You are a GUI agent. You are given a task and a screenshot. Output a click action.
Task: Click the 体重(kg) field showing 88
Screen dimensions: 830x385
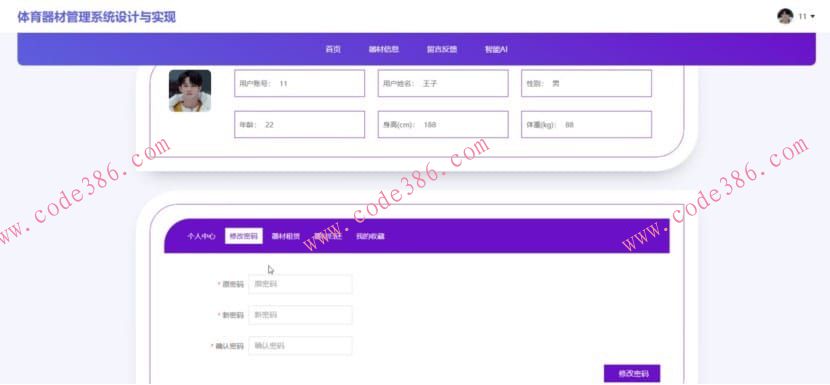coord(587,124)
